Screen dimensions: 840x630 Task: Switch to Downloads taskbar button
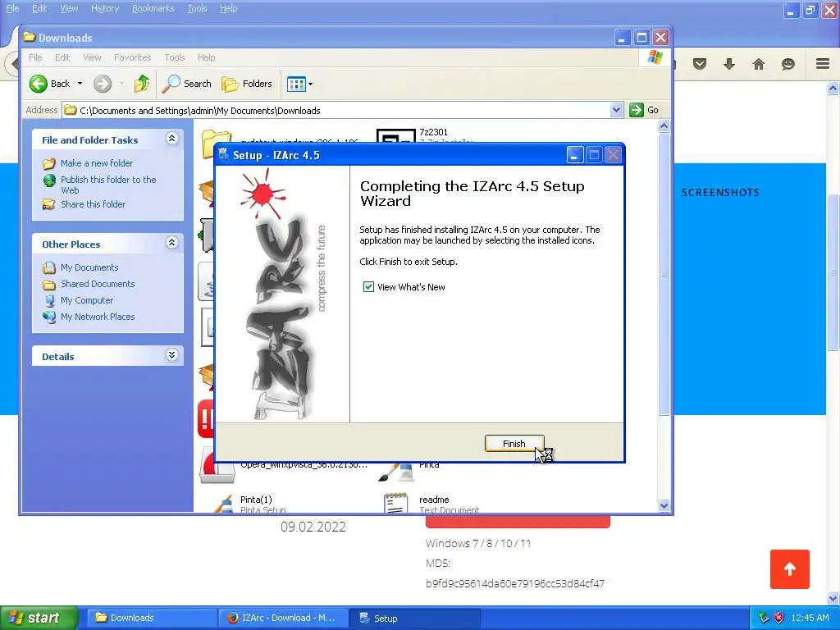[151, 618]
